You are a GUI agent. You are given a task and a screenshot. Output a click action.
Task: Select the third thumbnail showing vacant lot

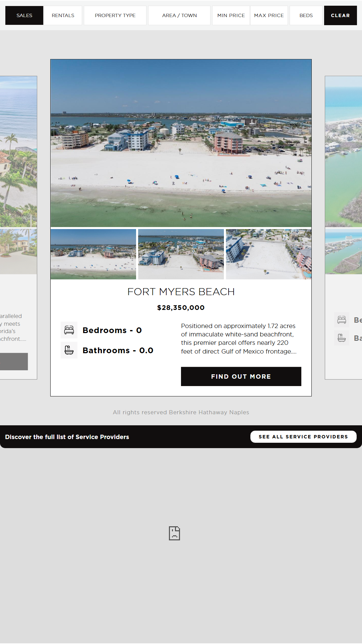point(268,254)
